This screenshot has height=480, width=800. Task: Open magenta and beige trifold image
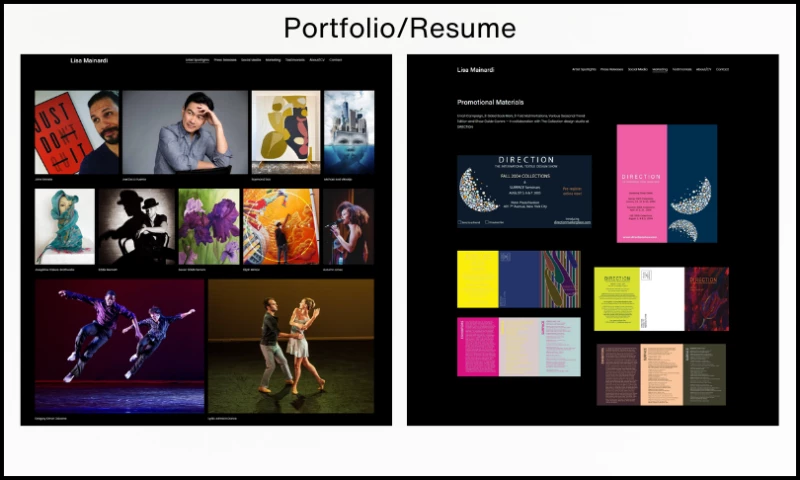519,347
